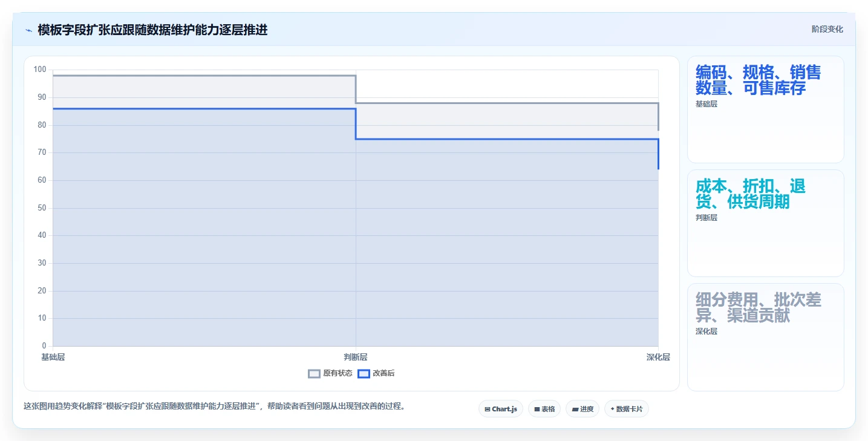868x441 pixels.
Task: Click the 判断层 x-axis label
Action: point(356,357)
